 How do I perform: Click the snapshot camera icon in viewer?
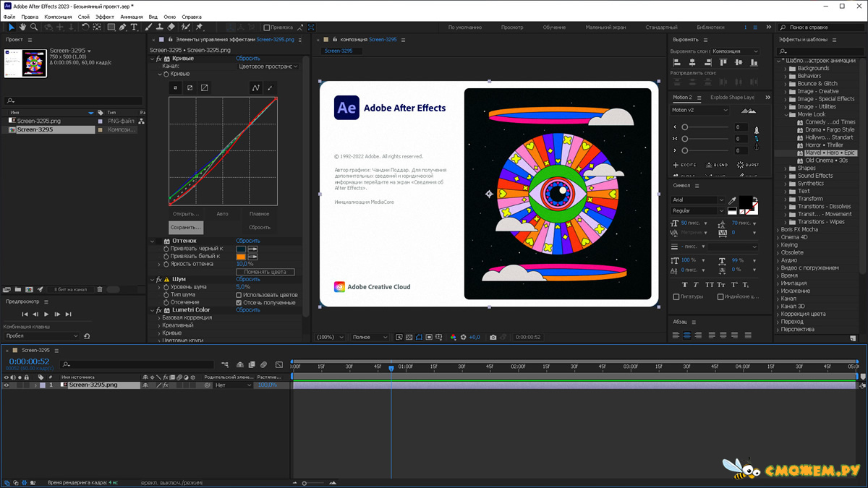click(493, 337)
